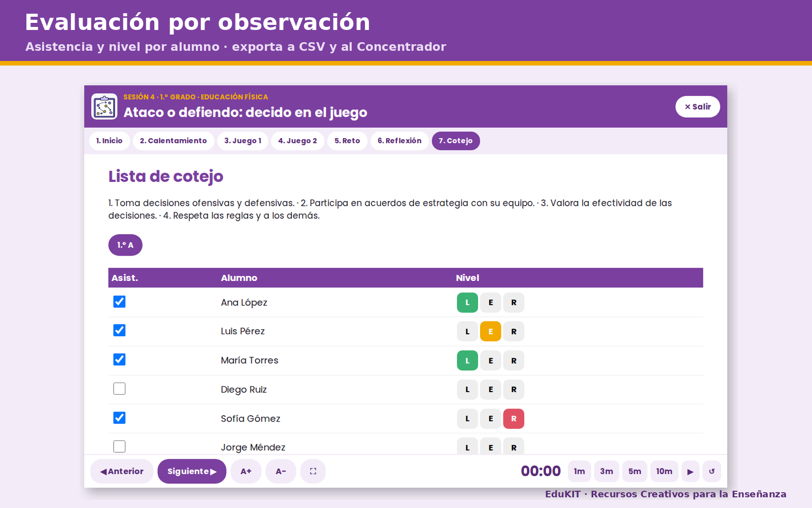Screen dimensions: 812x508
Task: Select red R level for Sofía Gómez
Action: coord(514,419)
